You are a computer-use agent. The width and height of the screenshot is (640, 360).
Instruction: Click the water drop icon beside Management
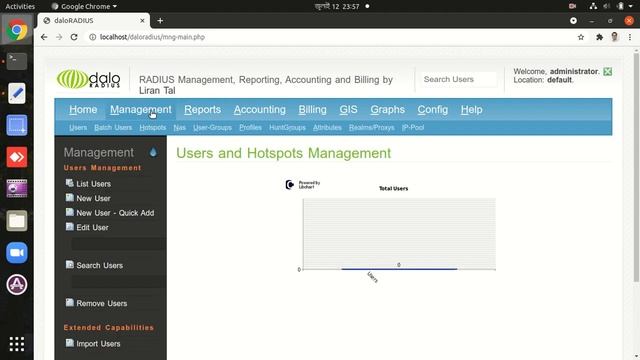pos(153,152)
